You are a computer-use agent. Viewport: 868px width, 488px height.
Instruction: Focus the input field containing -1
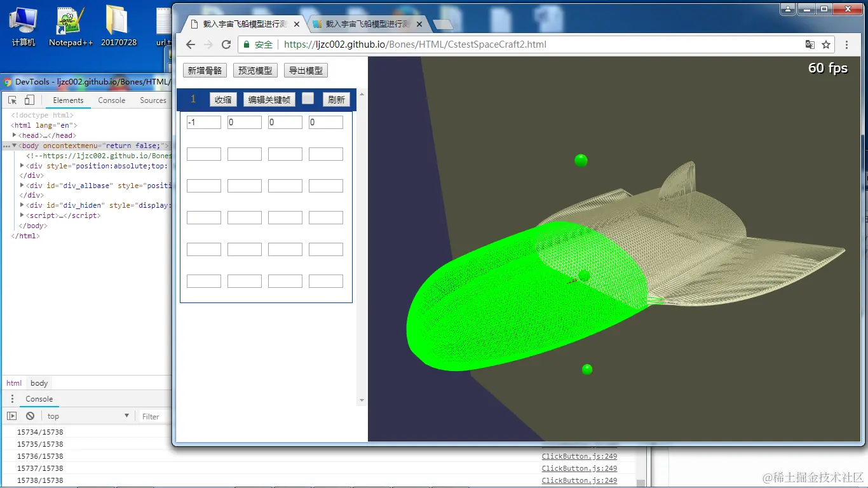(204, 122)
